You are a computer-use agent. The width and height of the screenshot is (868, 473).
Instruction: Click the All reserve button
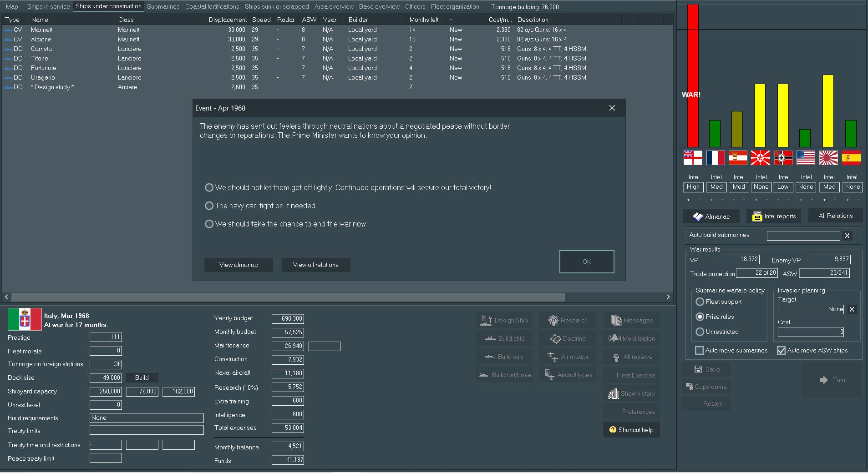(x=632, y=357)
